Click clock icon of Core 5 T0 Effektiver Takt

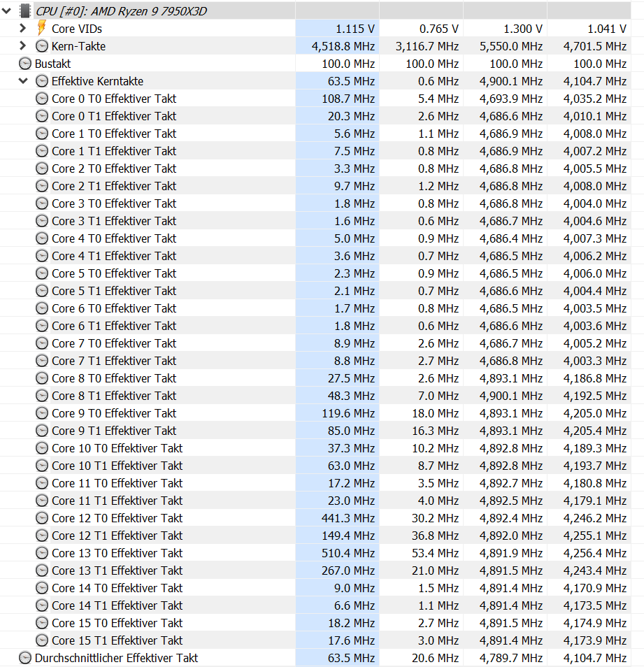pos(42,273)
